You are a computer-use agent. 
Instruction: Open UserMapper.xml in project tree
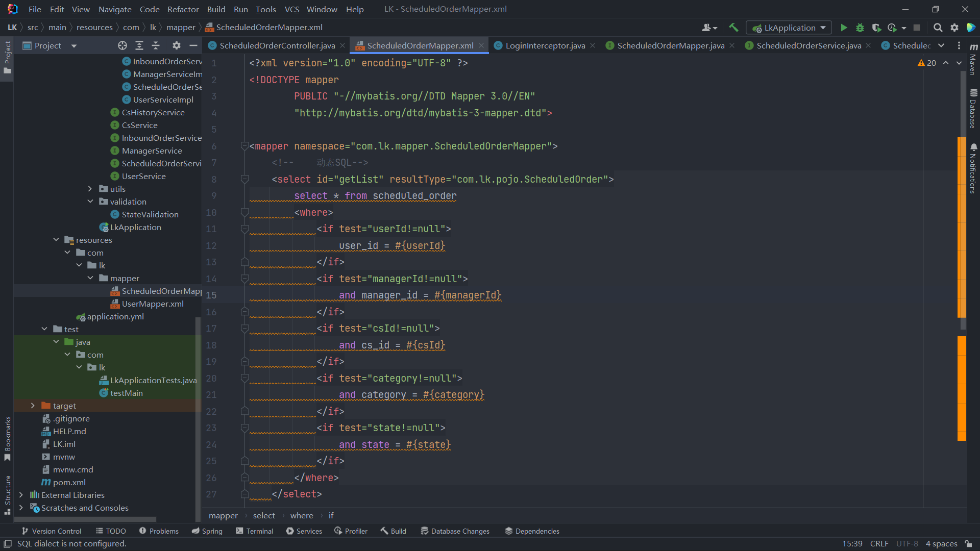click(152, 304)
